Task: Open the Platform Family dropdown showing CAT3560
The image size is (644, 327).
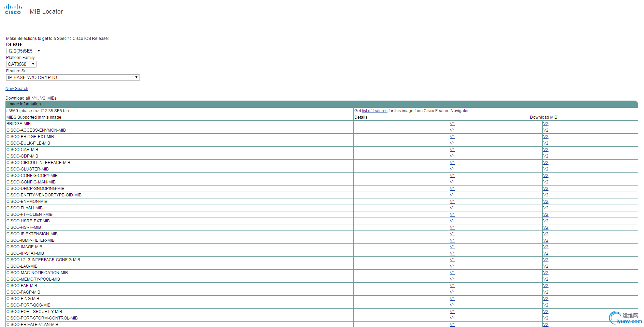Action: [21, 64]
